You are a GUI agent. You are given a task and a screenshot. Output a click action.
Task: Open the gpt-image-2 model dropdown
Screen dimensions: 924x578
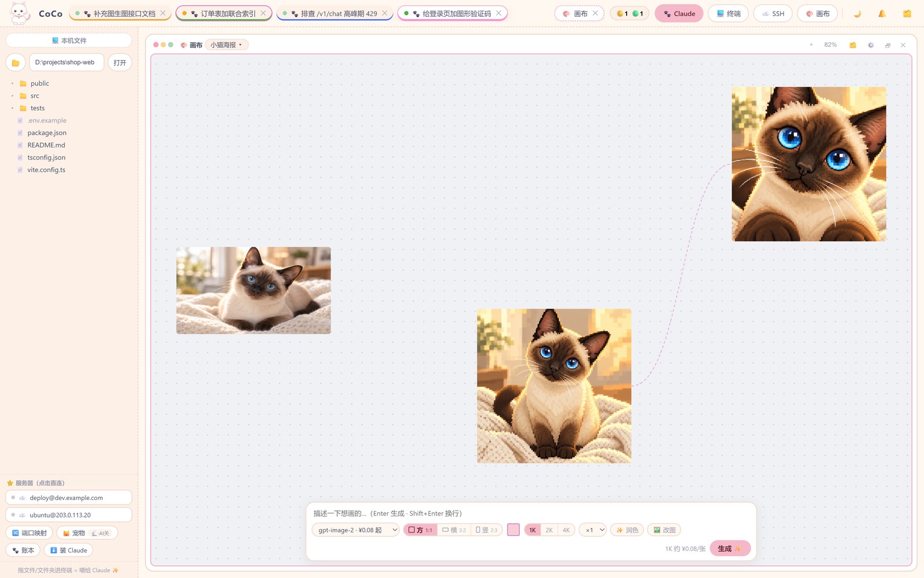(356, 530)
